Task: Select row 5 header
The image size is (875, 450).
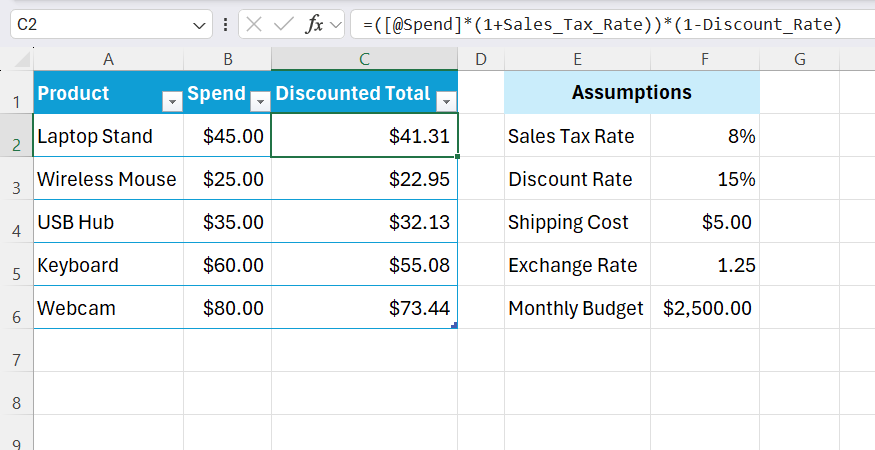Action: coord(17,265)
